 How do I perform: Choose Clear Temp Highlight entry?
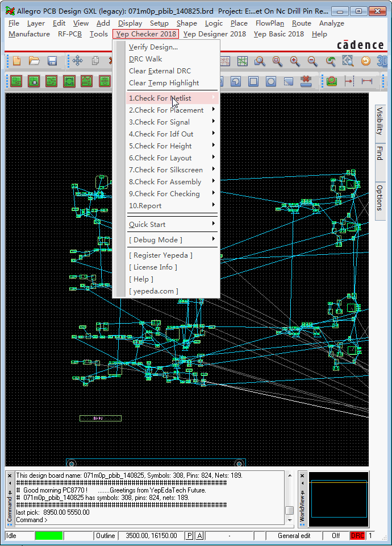tap(173, 83)
